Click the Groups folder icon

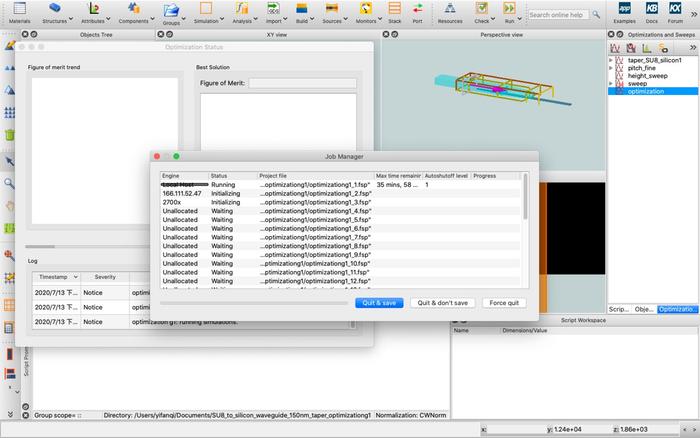tap(171, 9)
